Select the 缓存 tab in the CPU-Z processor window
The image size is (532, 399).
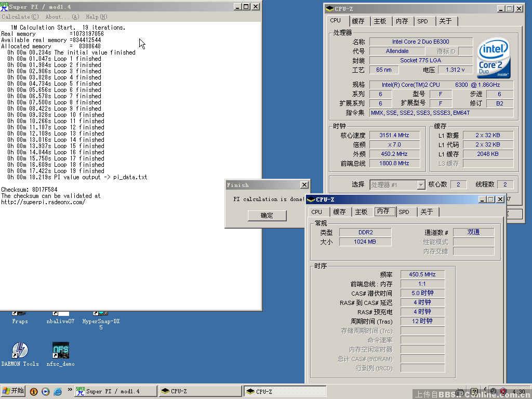pyautogui.click(x=358, y=21)
